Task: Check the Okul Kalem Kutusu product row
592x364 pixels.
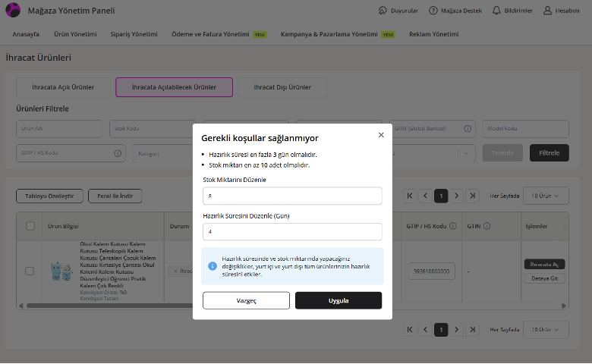Action: point(30,271)
